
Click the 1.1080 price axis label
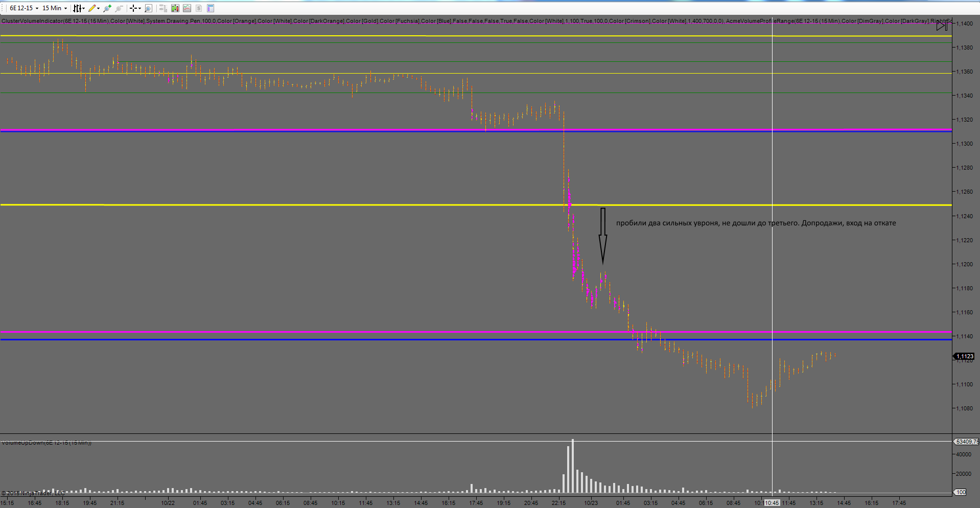click(x=965, y=408)
